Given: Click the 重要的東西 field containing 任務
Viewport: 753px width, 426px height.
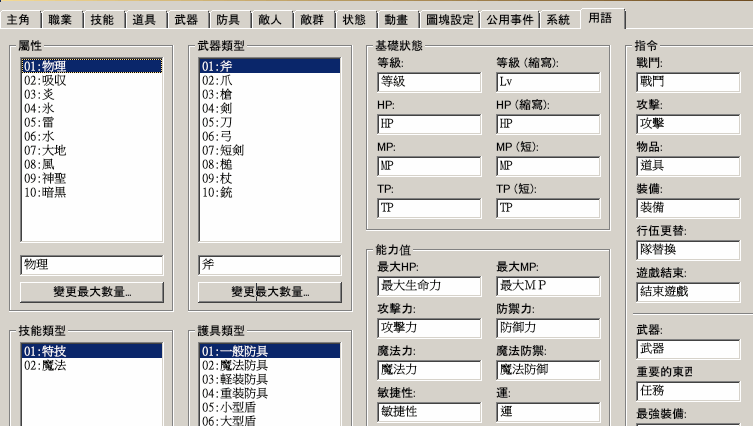Looking at the screenshot, I should coord(688,391).
